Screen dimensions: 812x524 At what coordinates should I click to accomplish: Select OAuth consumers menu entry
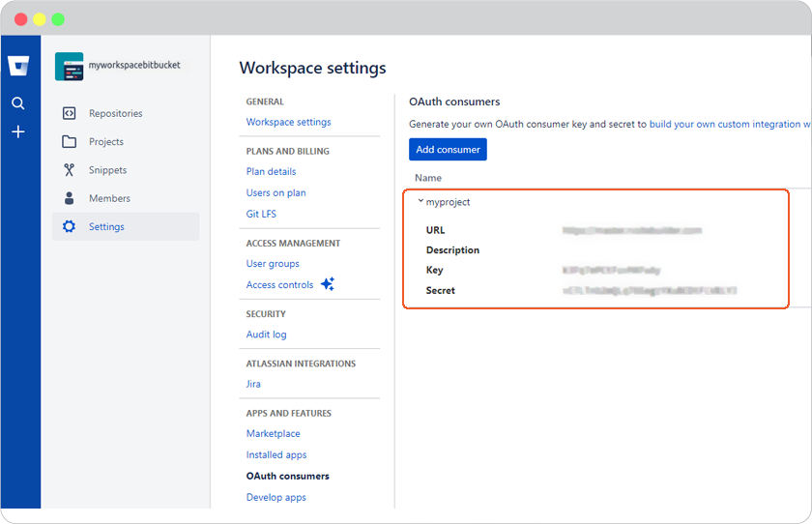point(287,476)
